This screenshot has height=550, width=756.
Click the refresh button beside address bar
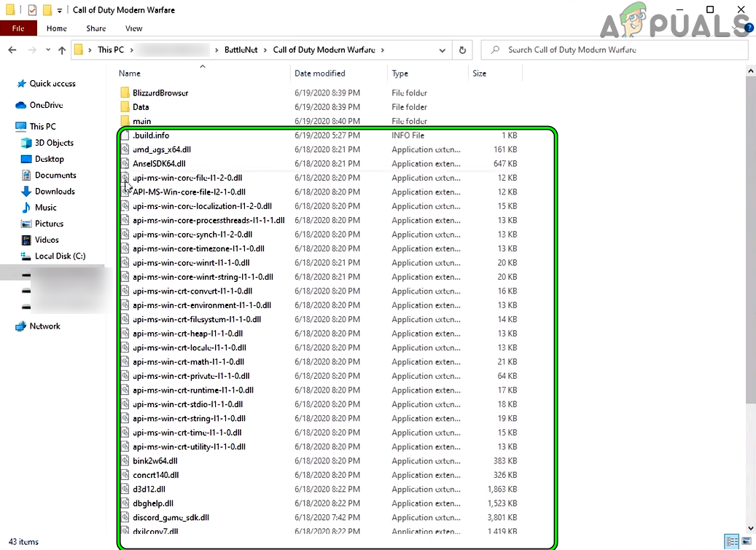[x=462, y=50]
